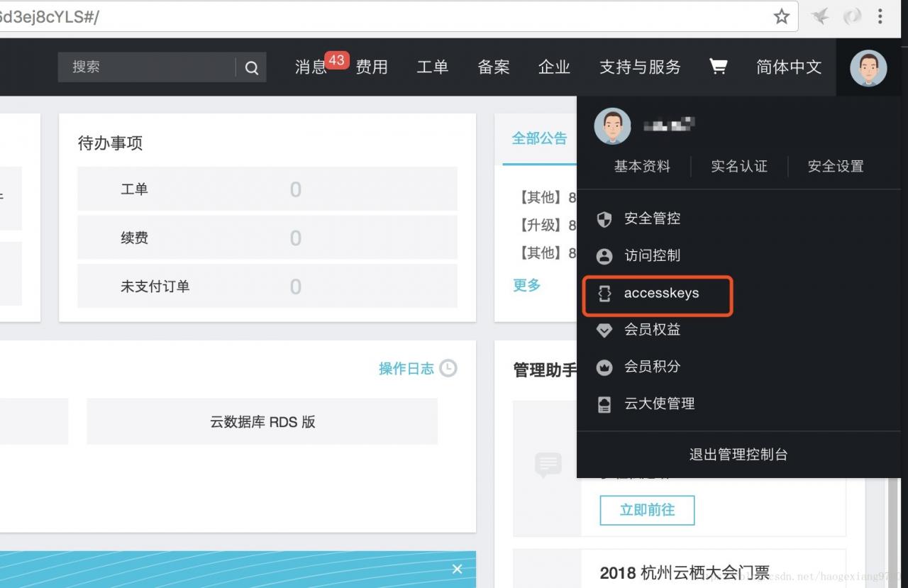Click the search magnifier icon

pyautogui.click(x=252, y=68)
